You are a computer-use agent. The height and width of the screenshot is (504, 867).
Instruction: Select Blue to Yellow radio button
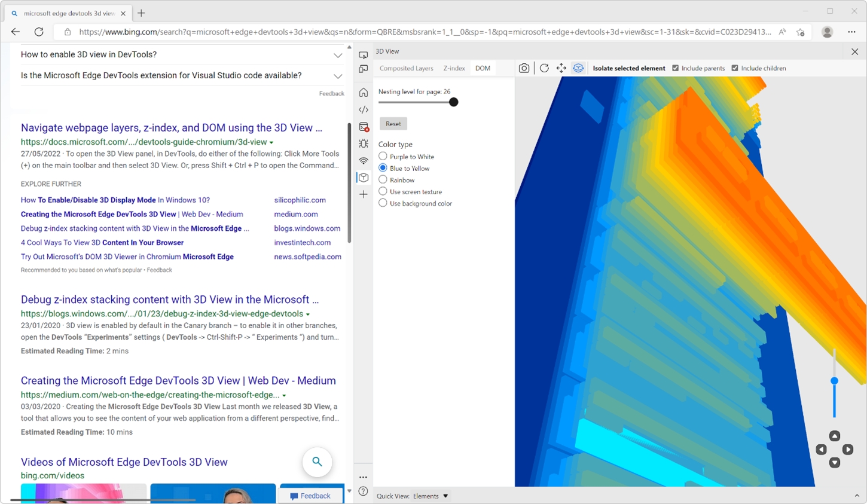coord(383,168)
